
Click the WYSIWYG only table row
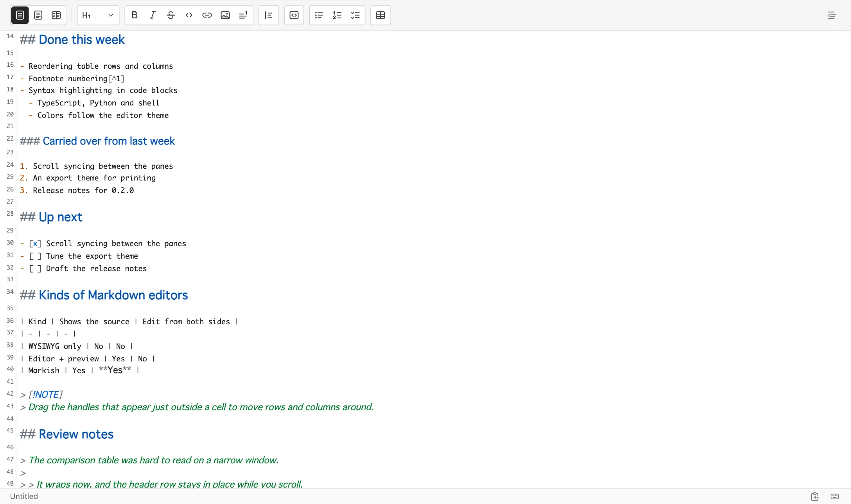[77, 347]
